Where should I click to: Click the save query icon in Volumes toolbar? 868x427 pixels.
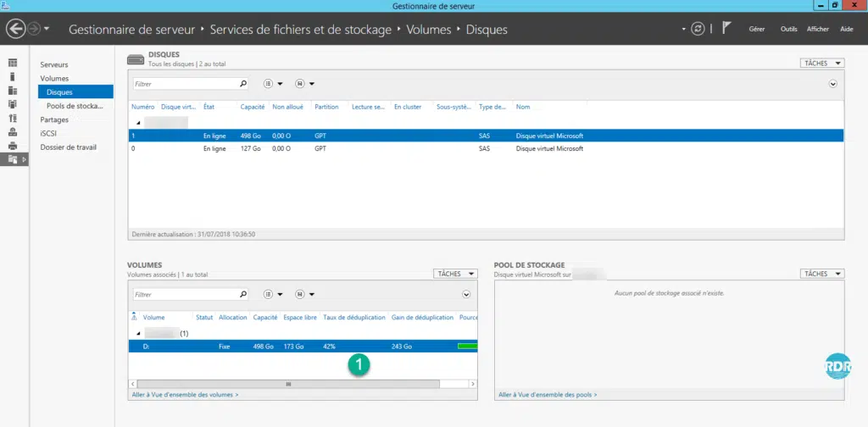301,294
